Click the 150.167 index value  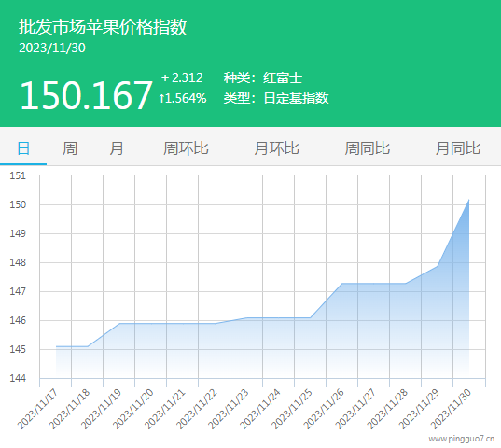point(86,95)
